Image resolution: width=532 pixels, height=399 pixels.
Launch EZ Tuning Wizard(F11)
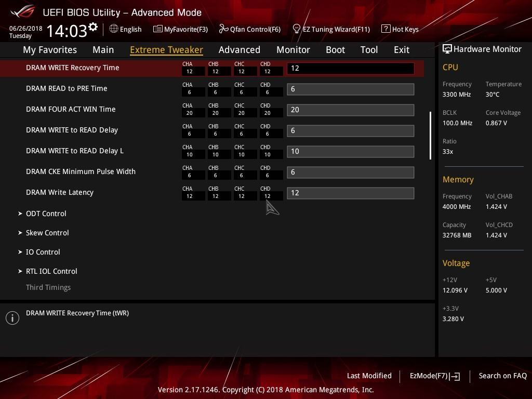[x=336, y=29]
